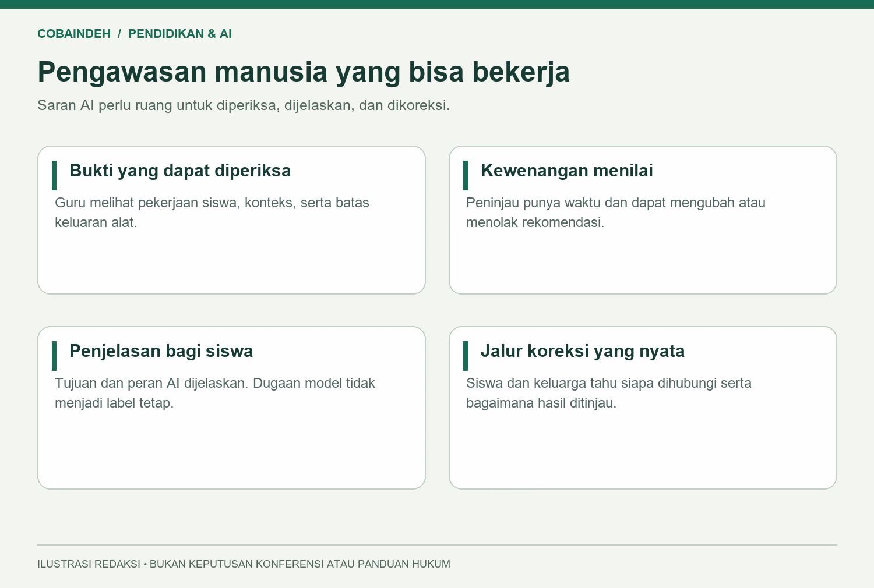Select the card heading Penjelasan bagi siswa

(x=161, y=351)
